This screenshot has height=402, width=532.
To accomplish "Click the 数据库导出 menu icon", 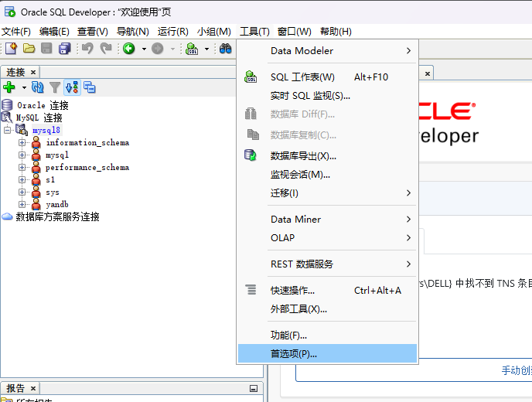I will point(251,155).
